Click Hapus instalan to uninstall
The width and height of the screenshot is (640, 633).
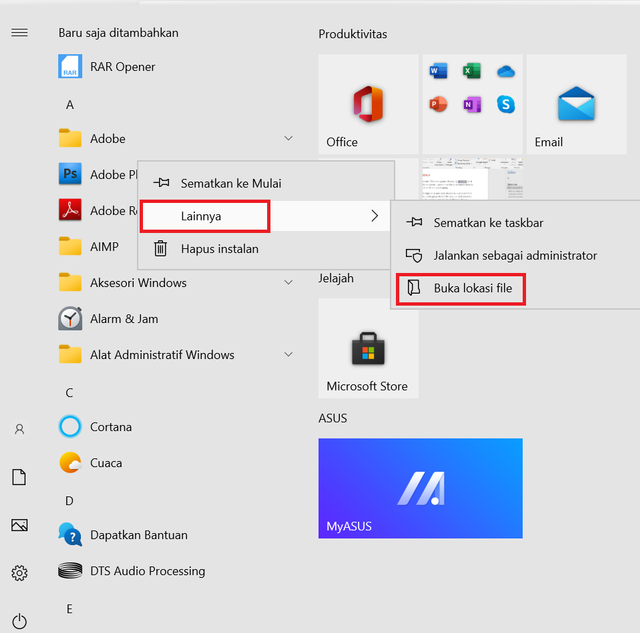(x=218, y=249)
